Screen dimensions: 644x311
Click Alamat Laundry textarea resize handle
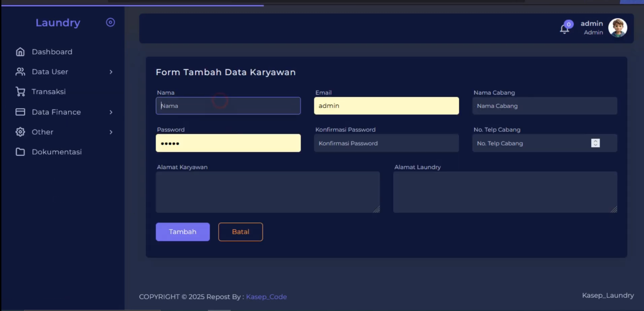[x=614, y=209]
